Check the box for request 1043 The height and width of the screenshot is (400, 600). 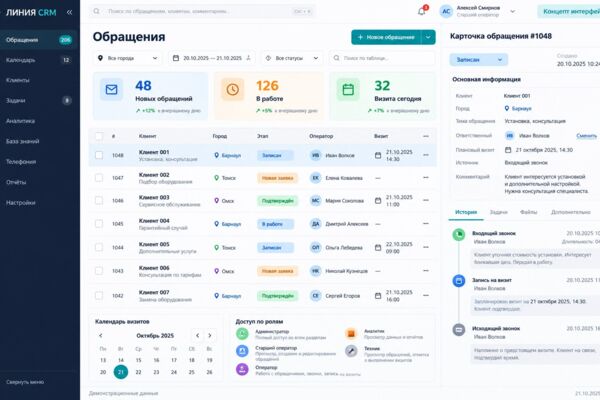point(99,271)
